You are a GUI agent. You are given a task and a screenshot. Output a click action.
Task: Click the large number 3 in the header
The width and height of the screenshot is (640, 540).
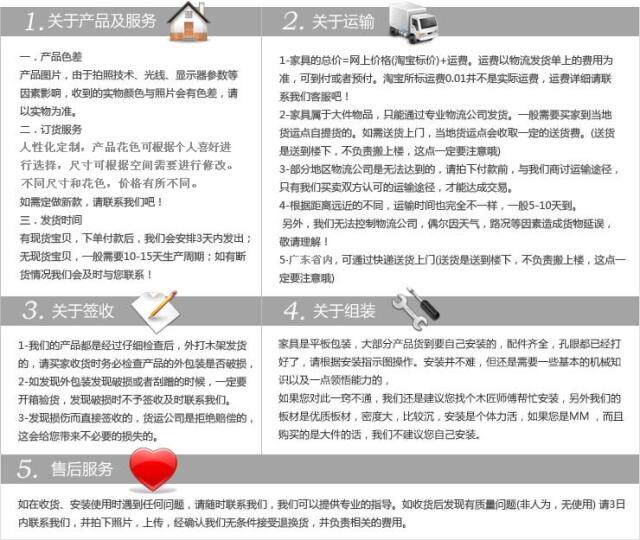(x=32, y=311)
